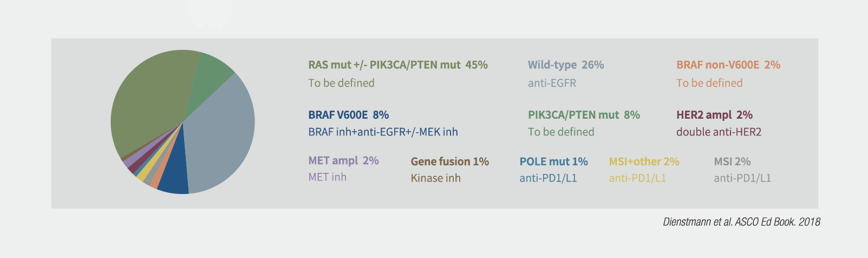Select the HER2 ampl 2% label
Image resolution: width=868 pixels, height=258 pixels.
click(x=714, y=115)
